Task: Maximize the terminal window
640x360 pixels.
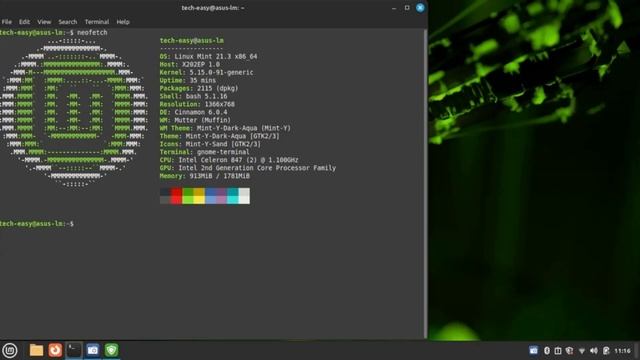Action: pos(407,8)
